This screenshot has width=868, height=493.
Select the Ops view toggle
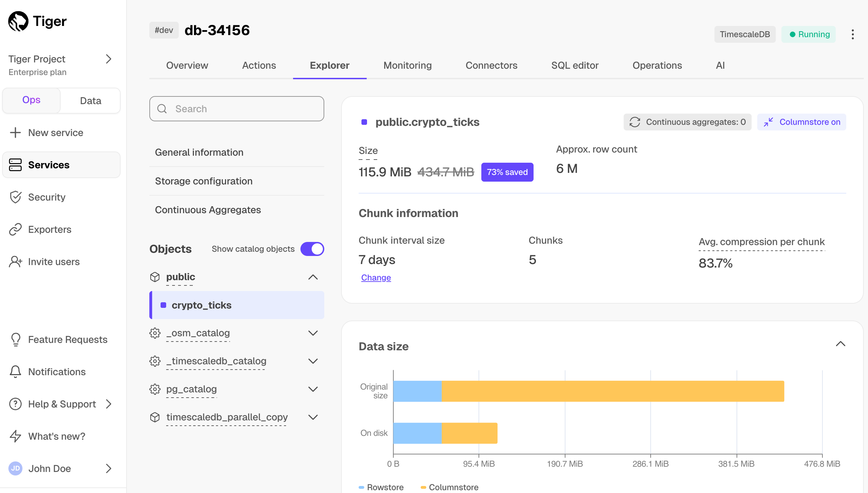point(32,100)
